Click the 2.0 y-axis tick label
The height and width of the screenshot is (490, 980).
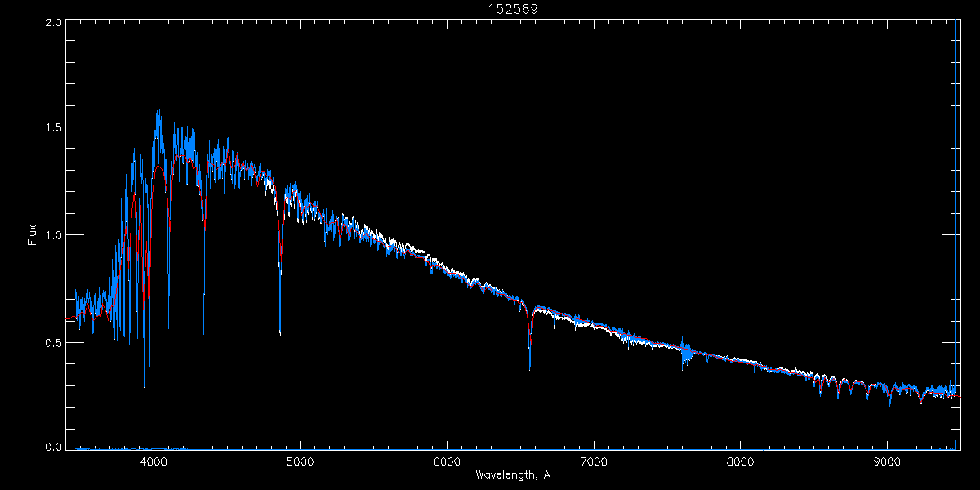[x=53, y=24]
